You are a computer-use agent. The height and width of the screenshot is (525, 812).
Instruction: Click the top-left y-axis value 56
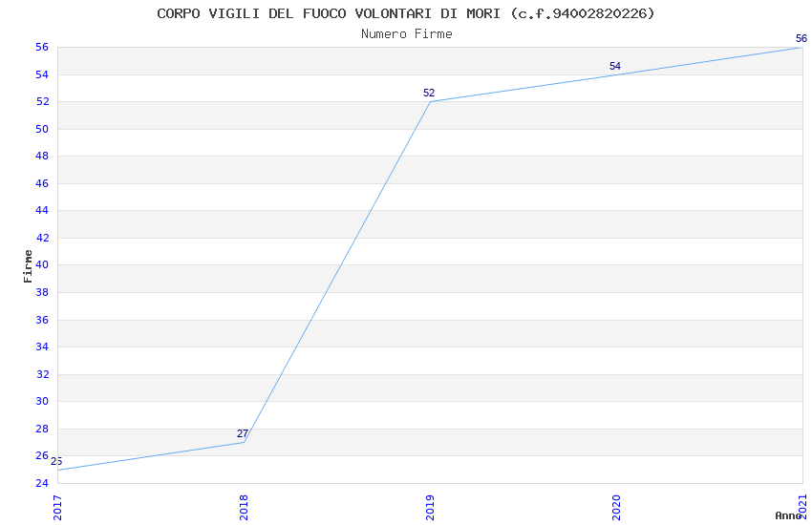tap(42, 48)
